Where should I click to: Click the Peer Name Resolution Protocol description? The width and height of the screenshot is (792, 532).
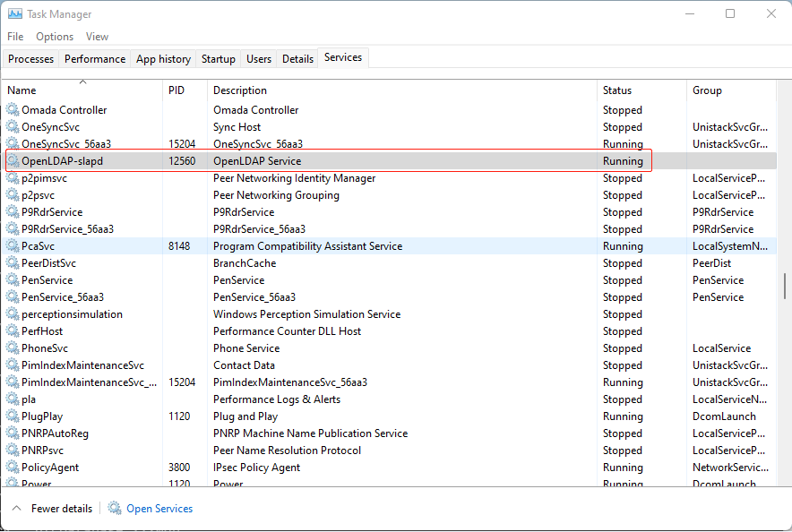(287, 450)
